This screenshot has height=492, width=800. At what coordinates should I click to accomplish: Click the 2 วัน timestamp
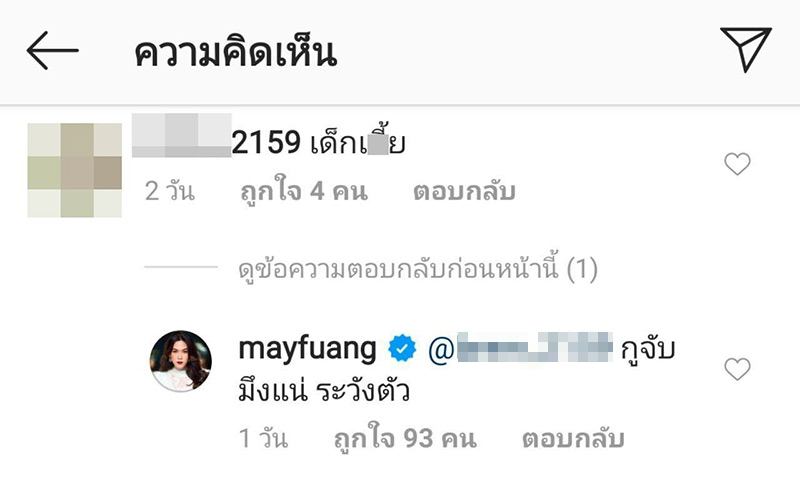pyautogui.click(x=170, y=192)
